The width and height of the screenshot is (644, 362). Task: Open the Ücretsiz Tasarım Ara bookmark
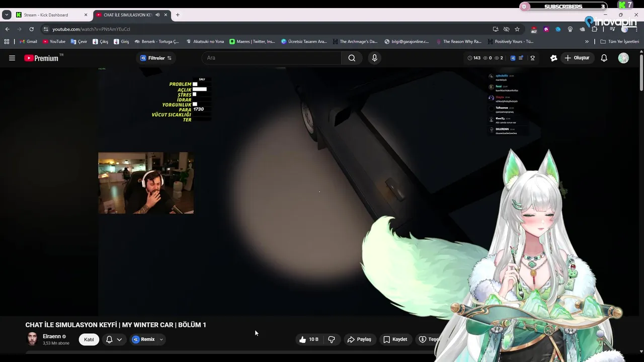(304, 42)
